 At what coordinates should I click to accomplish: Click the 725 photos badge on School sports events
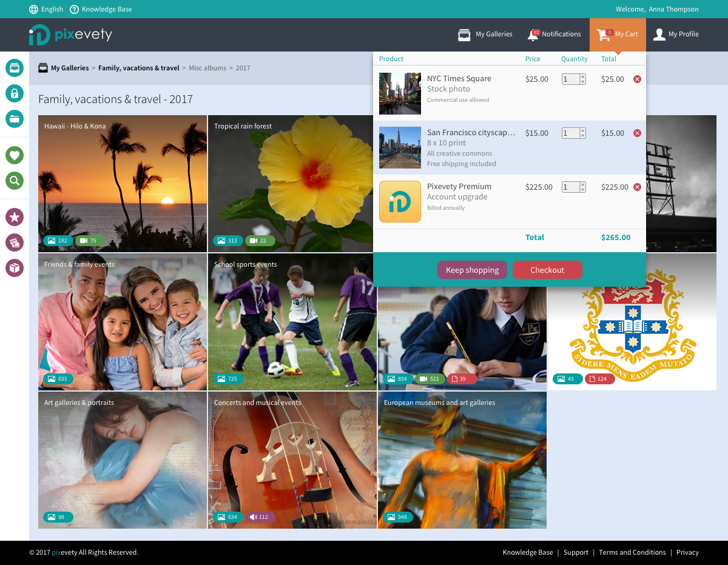click(228, 379)
